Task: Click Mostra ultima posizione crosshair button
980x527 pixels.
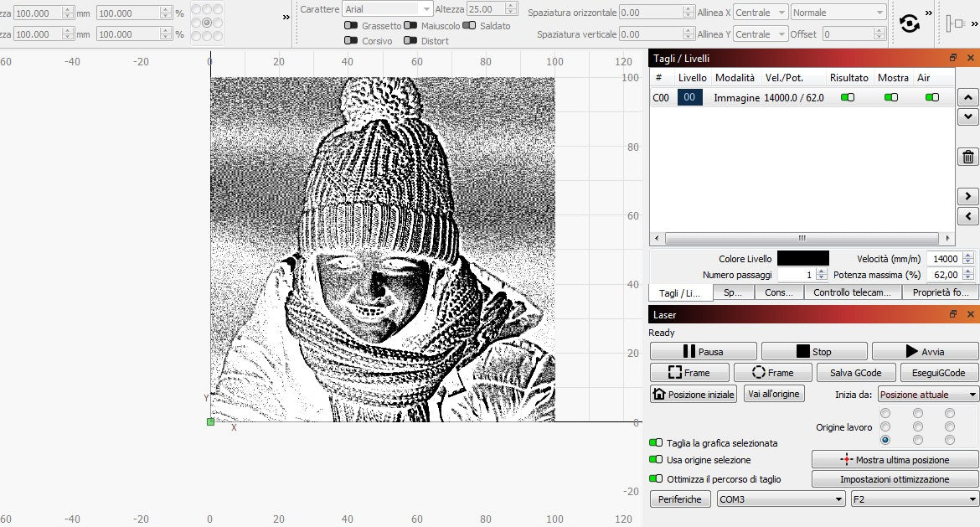Action: (895, 460)
